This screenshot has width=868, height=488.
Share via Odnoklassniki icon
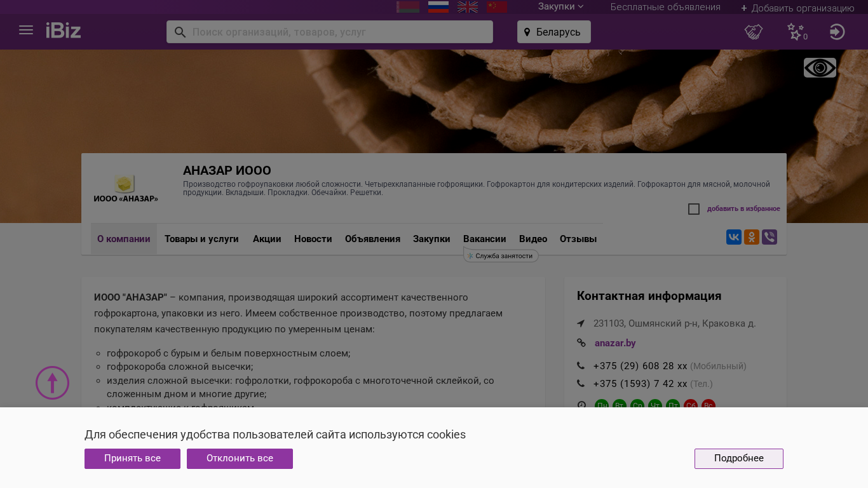click(x=752, y=237)
